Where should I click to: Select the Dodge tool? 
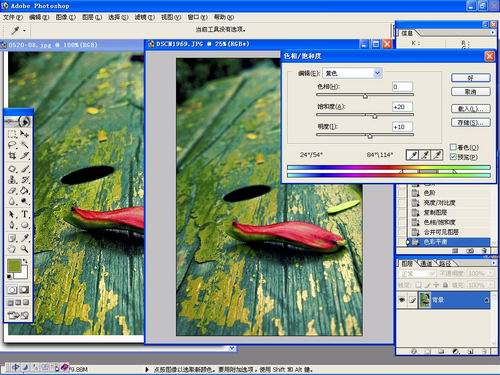coord(24,201)
